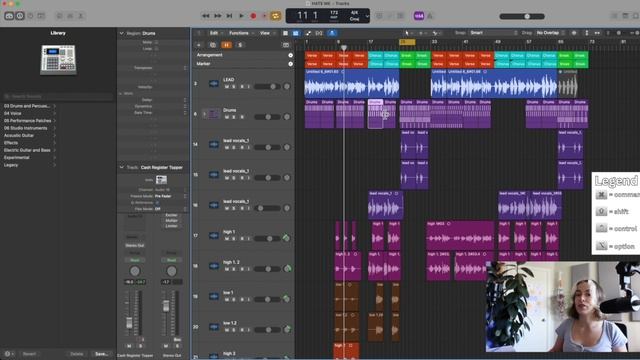The height and width of the screenshot is (360, 640).
Task: Click the drum machine thumbnail in Library
Action: tap(58, 60)
